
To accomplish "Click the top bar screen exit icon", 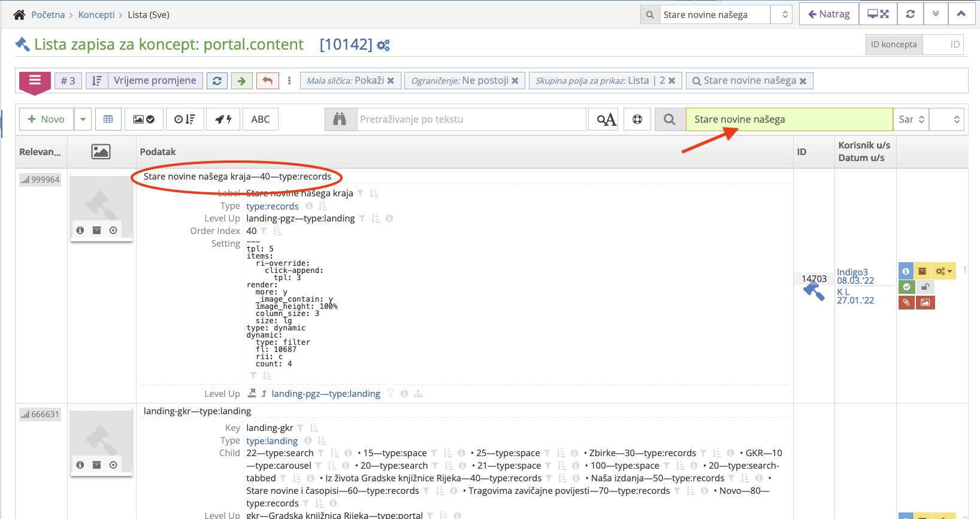I will click(878, 14).
